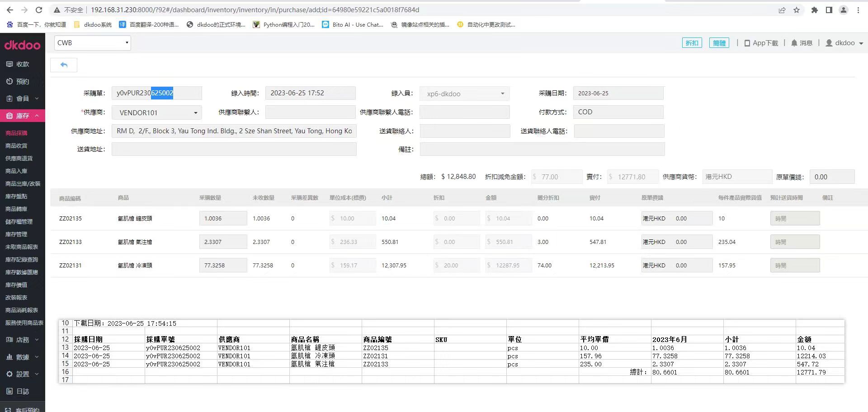Screen dimensions: 868x412
Task: Click 單位成本 field for ZZ02133
Action: pyautogui.click(x=352, y=242)
